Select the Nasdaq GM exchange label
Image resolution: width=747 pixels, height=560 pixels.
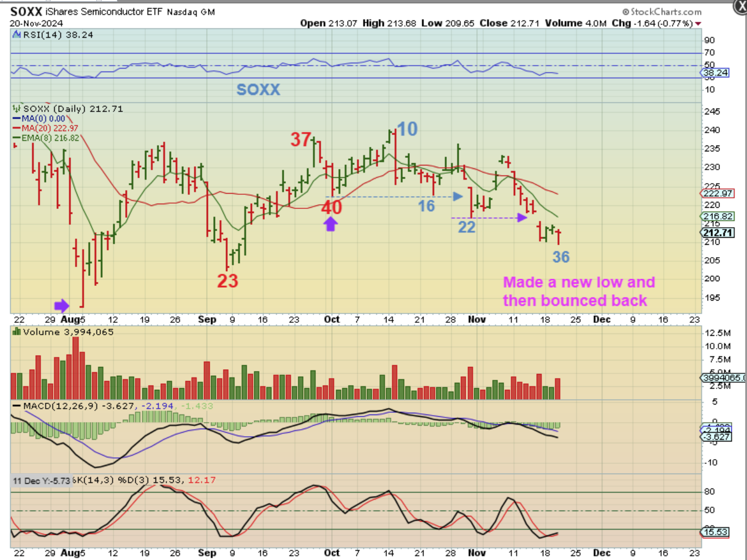coord(191,12)
